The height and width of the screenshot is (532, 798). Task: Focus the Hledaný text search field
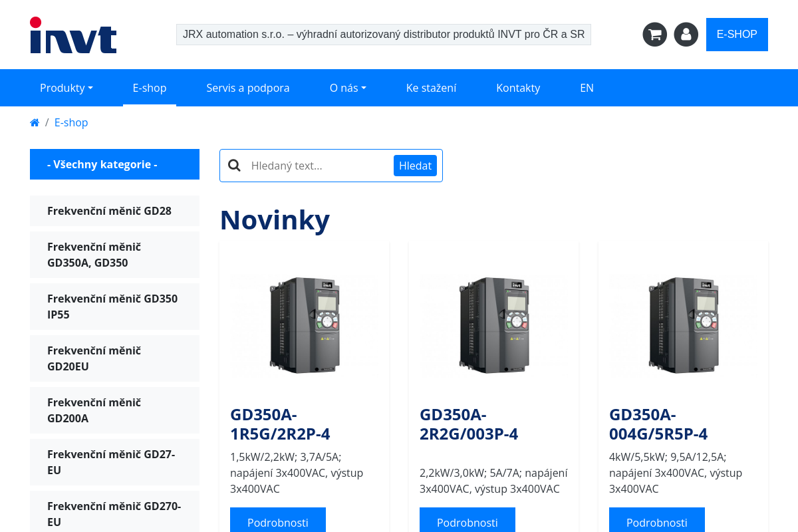(x=318, y=166)
